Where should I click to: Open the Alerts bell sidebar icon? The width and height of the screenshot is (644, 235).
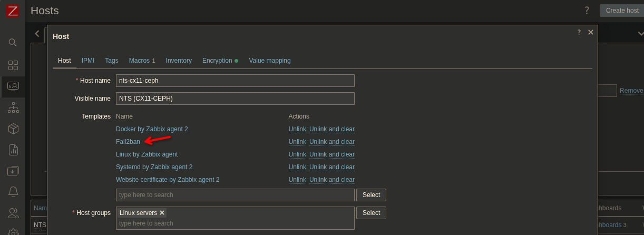tap(13, 192)
